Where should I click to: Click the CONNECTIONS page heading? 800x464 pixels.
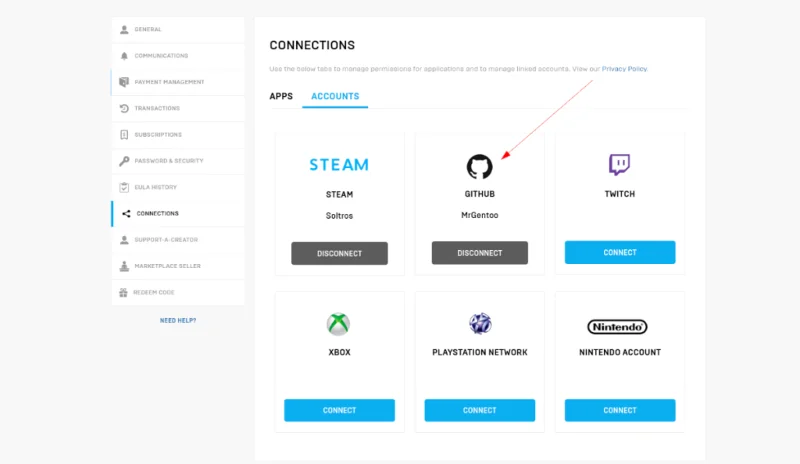pos(312,45)
